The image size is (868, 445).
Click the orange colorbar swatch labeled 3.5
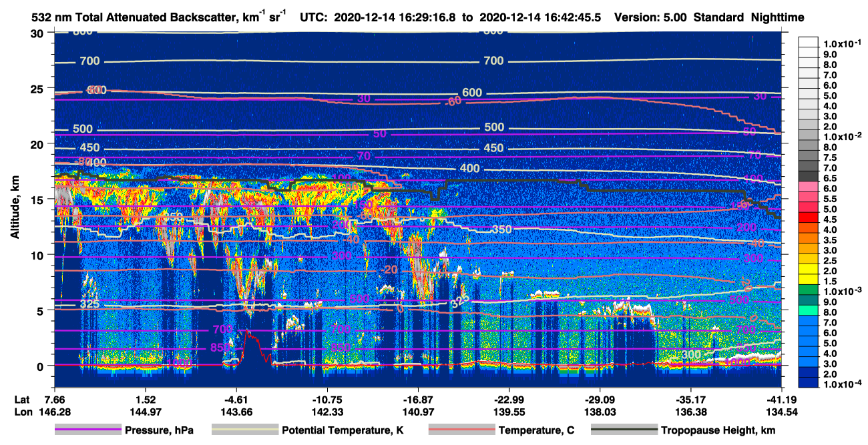809,240
